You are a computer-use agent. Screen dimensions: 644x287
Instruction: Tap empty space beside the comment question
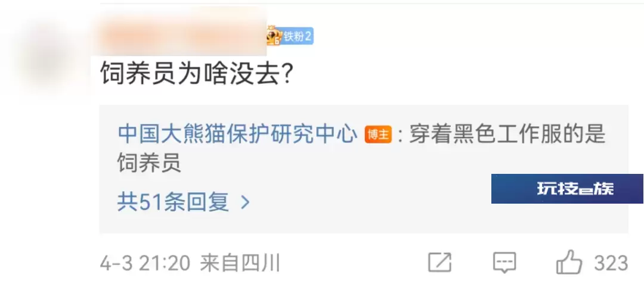pyautogui.click(x=452, y=76)
